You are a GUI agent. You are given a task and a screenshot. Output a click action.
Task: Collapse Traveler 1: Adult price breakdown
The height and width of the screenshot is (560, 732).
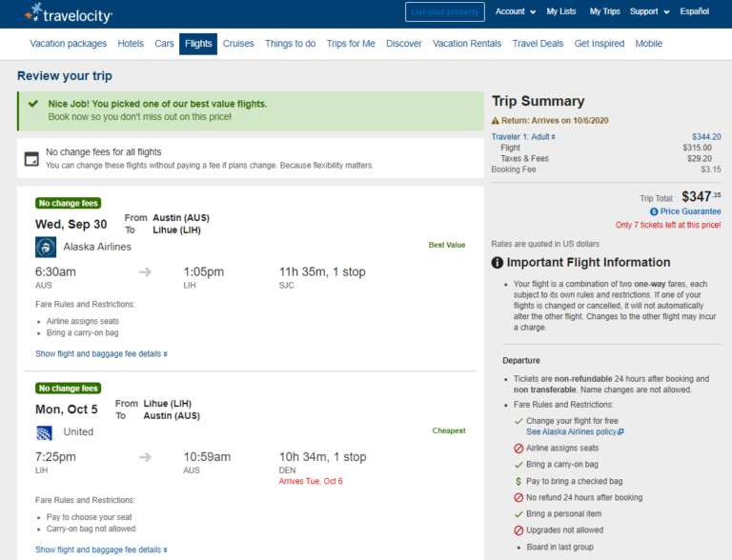point(523,137)
